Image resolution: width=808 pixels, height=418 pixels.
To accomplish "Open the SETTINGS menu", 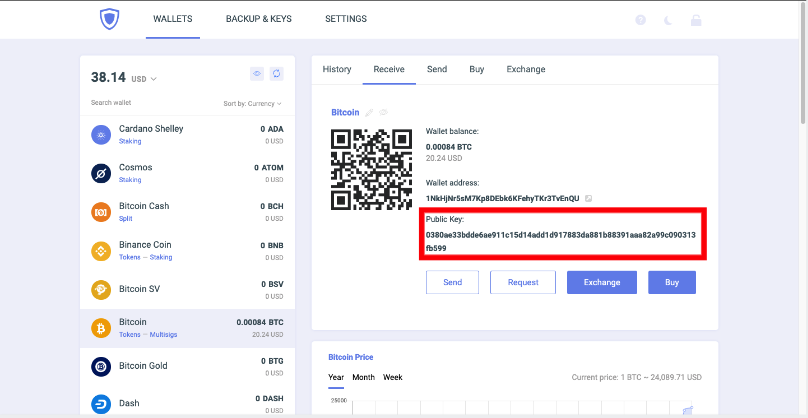I will coord(346,19).
